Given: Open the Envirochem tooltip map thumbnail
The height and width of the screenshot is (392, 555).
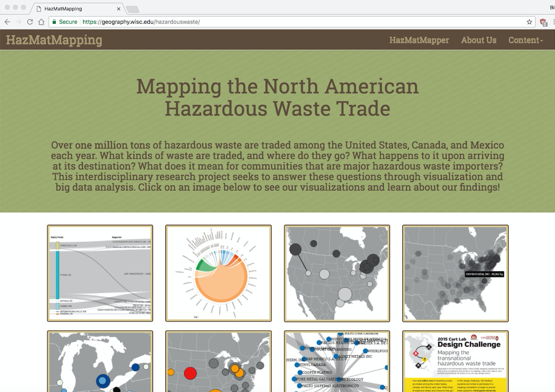Looking at the screenshot, I should [x=455, y=273].
